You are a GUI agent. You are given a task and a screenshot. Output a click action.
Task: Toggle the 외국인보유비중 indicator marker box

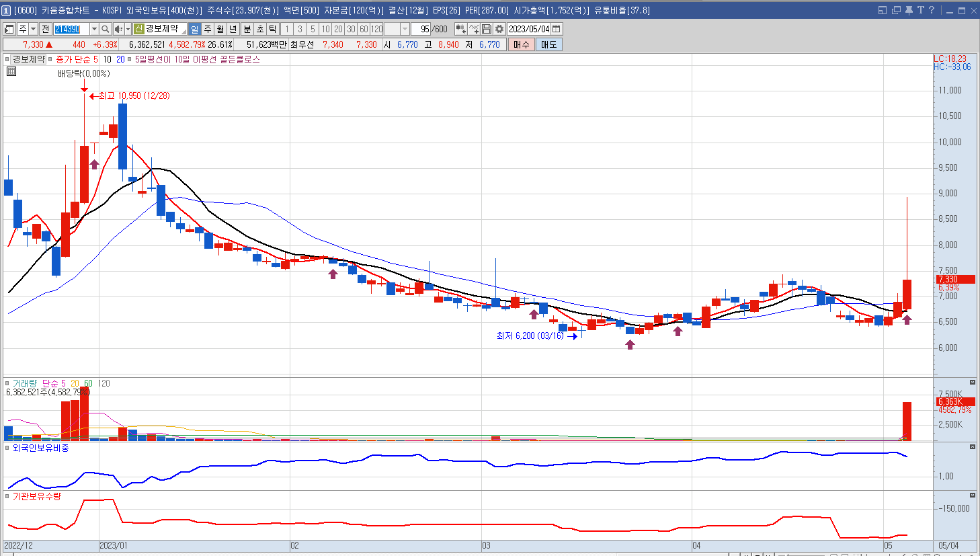pyautogui.click(x=7, y=448)
